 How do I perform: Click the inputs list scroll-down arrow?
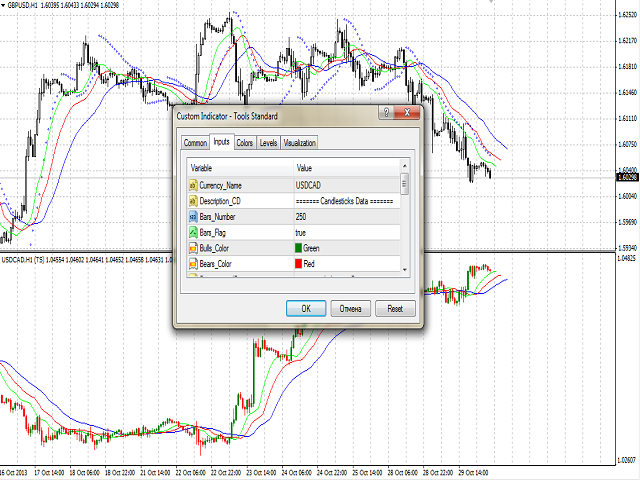[404, 270]
